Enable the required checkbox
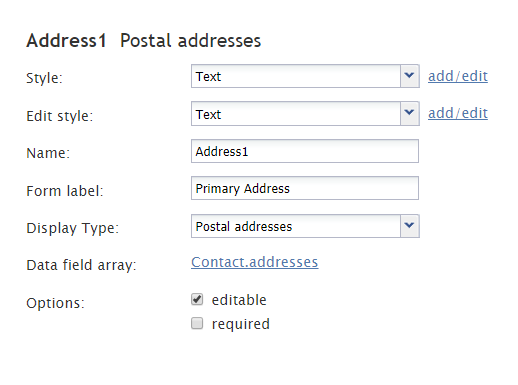Image resolution: width=518 pixels, height=385 pixels. tap(197, 323)
